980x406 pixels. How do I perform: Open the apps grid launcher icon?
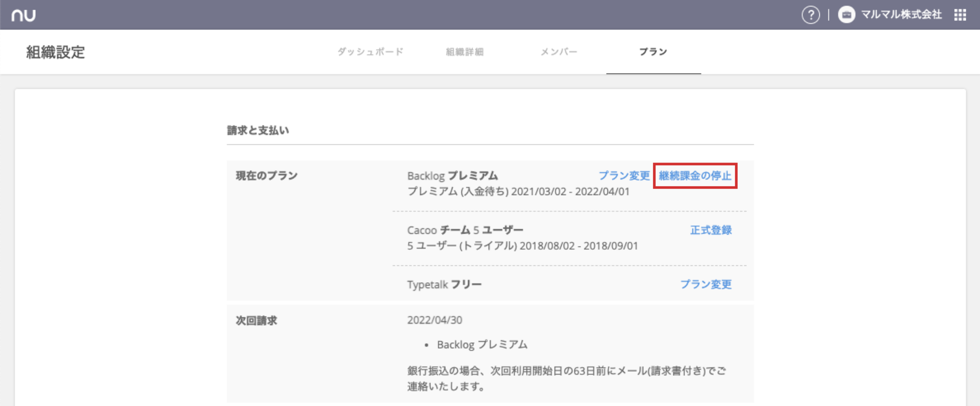(x=960, y=15)
